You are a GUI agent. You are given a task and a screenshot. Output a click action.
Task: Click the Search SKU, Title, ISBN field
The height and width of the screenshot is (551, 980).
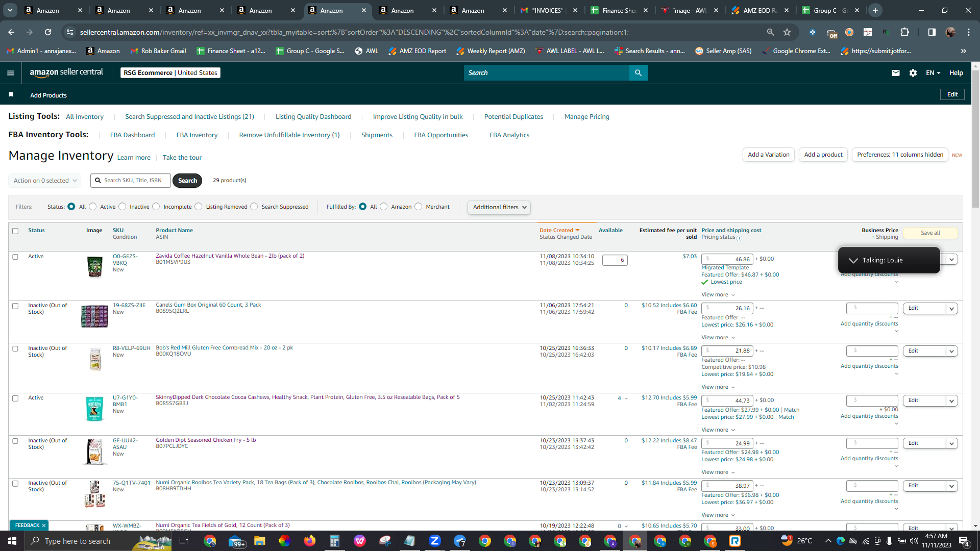point(131,181)
